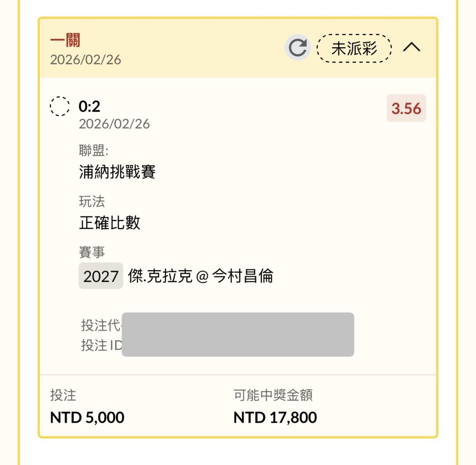Click the grey redacted bet ID box
The width and height of the screenshot is (476, 465).
238,335
